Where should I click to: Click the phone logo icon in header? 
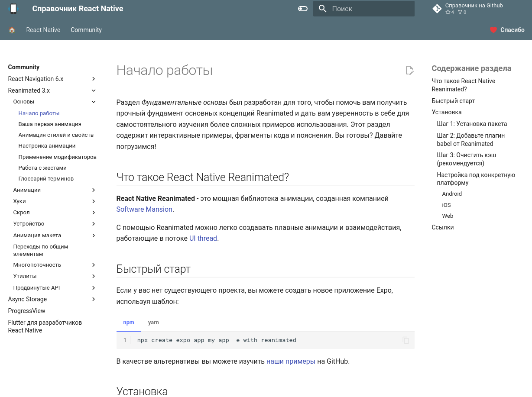click(13, 9)
